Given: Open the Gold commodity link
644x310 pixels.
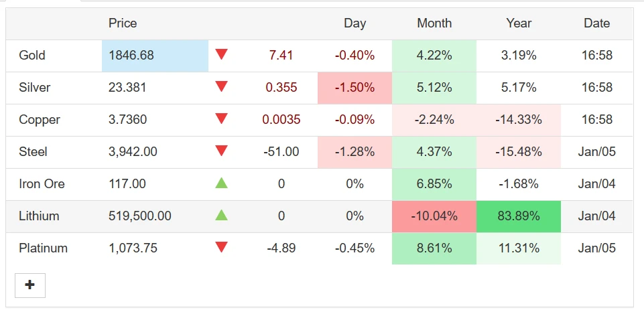Looking at the screenshot, I should click(32, 55).
